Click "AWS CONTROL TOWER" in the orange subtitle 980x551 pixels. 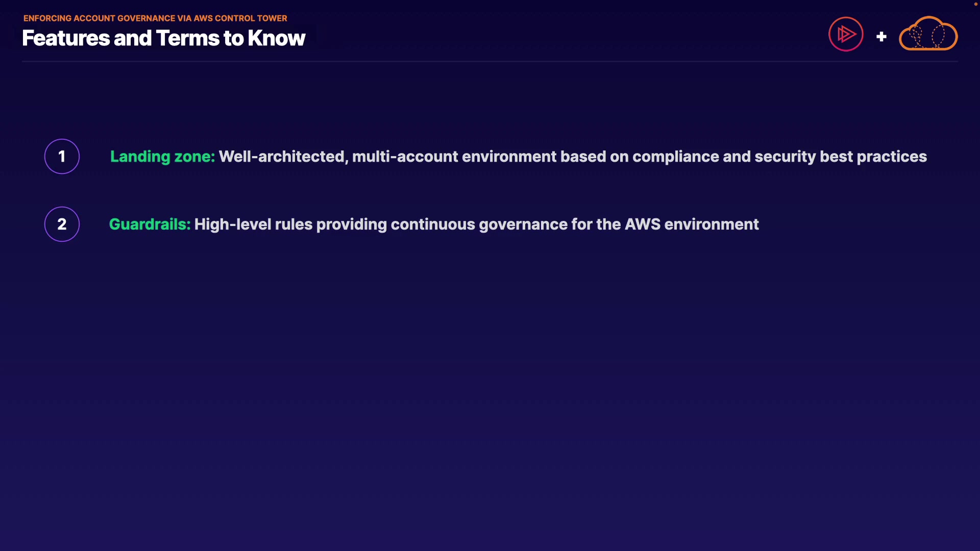(x=240, y=18)
